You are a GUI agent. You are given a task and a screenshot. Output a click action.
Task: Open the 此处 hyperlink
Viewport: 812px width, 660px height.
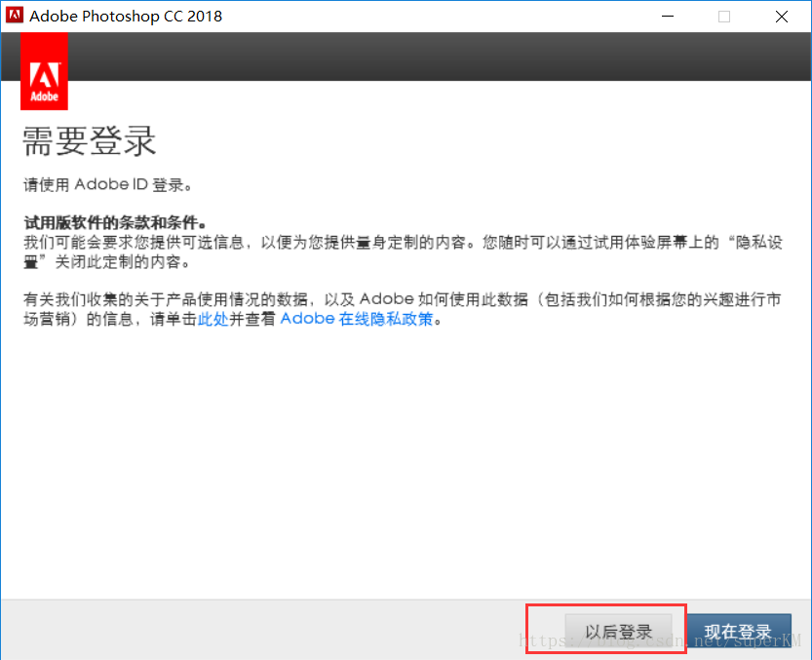coord(213,319)
